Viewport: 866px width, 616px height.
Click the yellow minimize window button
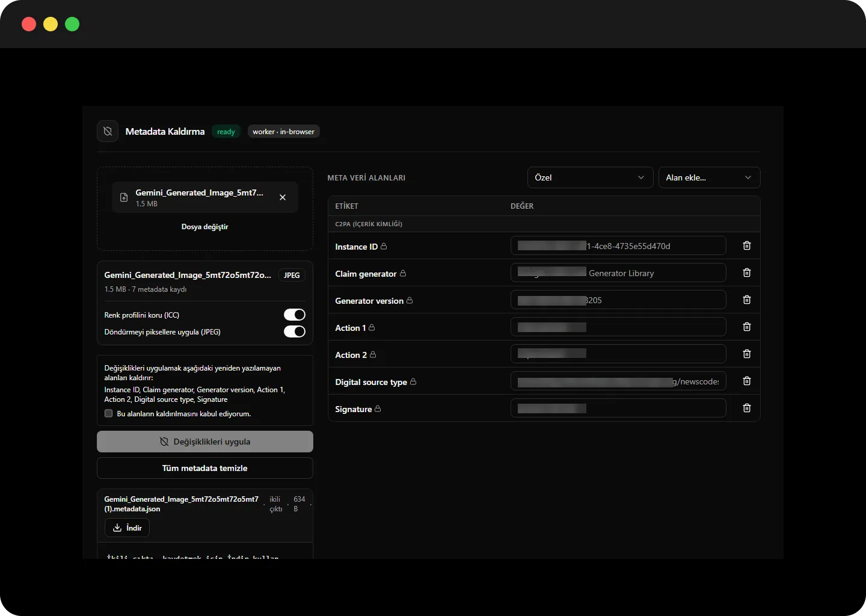point(51,24)
